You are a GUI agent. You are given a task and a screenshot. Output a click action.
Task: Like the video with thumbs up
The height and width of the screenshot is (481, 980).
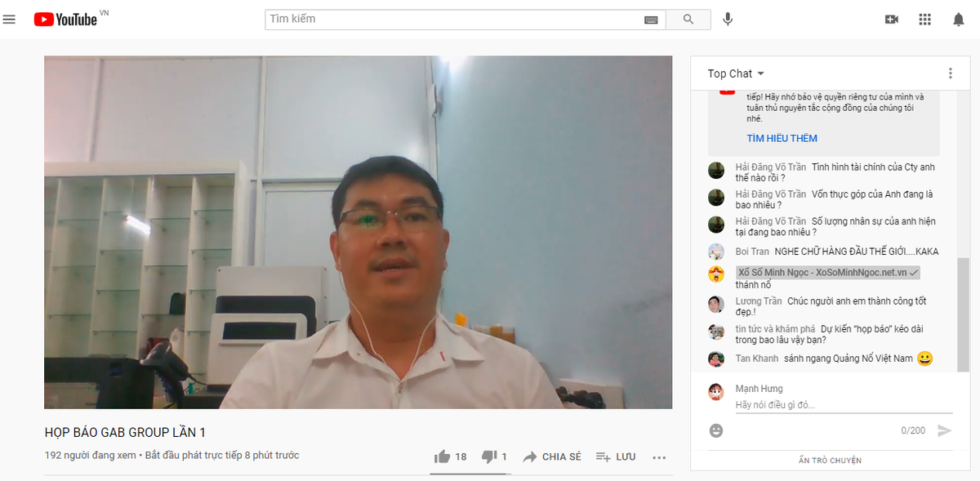point(443,457)
